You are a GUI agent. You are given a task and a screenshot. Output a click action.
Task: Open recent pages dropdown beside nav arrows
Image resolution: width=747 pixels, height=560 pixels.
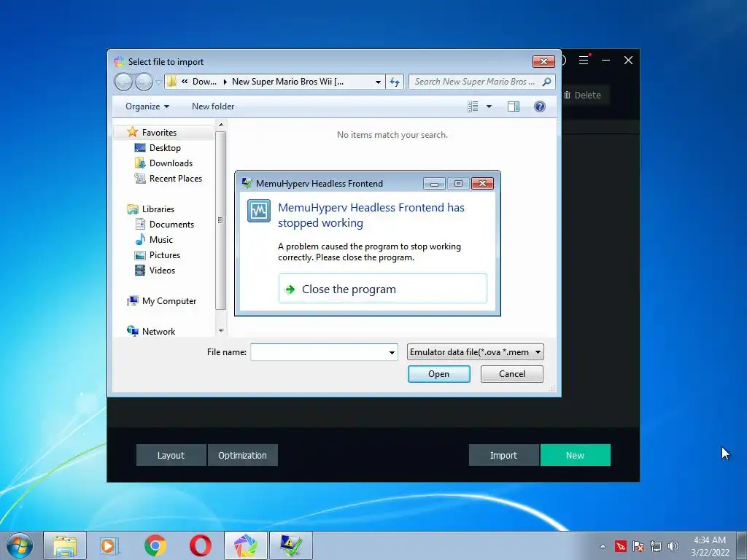click(x=158, y=82)
